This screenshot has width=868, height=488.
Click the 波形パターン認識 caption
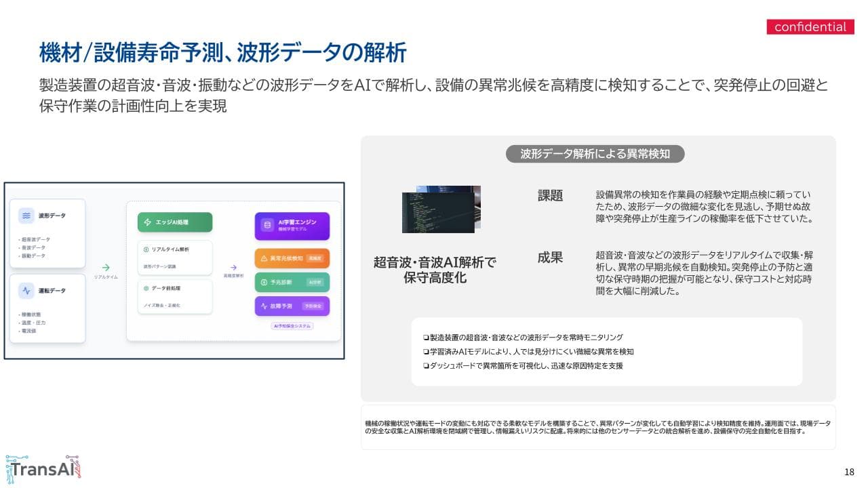[159, 267]
